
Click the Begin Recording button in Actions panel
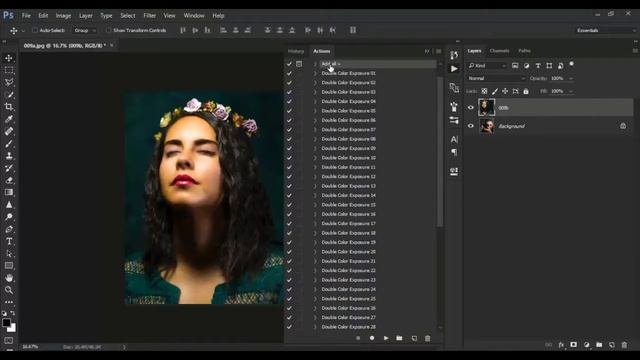click(x=372, y=338)
